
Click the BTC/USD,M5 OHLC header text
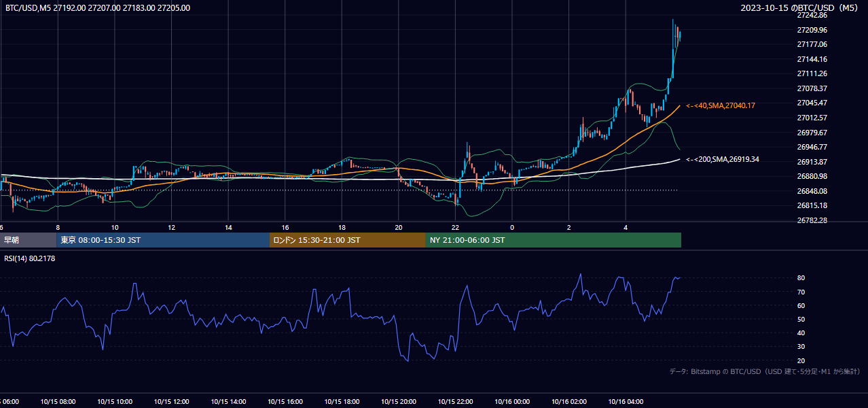point(98,8)
